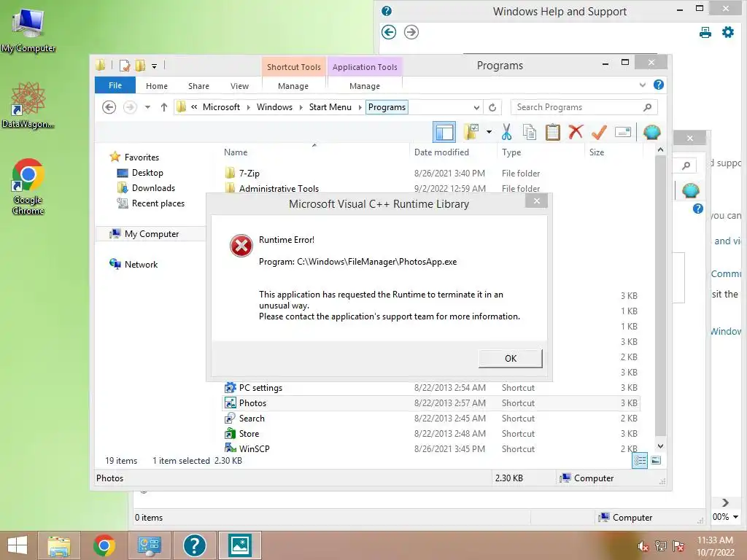Select Start Menu in breadcrumb path
Viewport: 747px width, 560px height.
pyautogui.click(x=330, y=107)
